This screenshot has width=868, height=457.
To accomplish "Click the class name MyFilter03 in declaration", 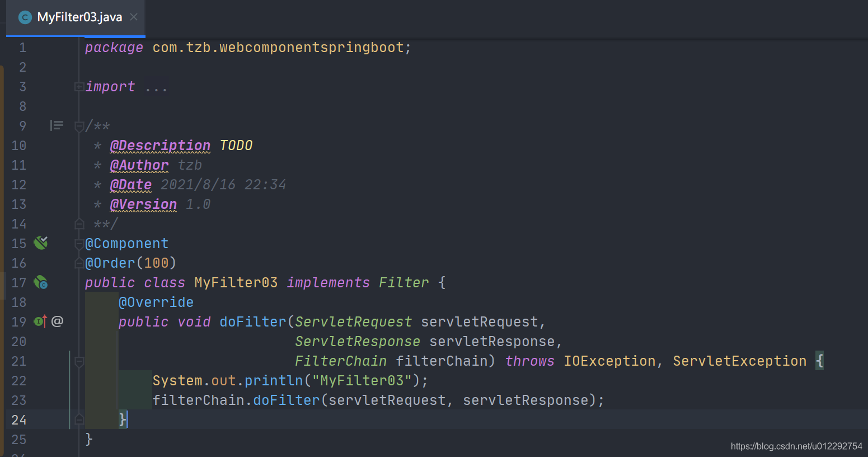I will 236,283.
